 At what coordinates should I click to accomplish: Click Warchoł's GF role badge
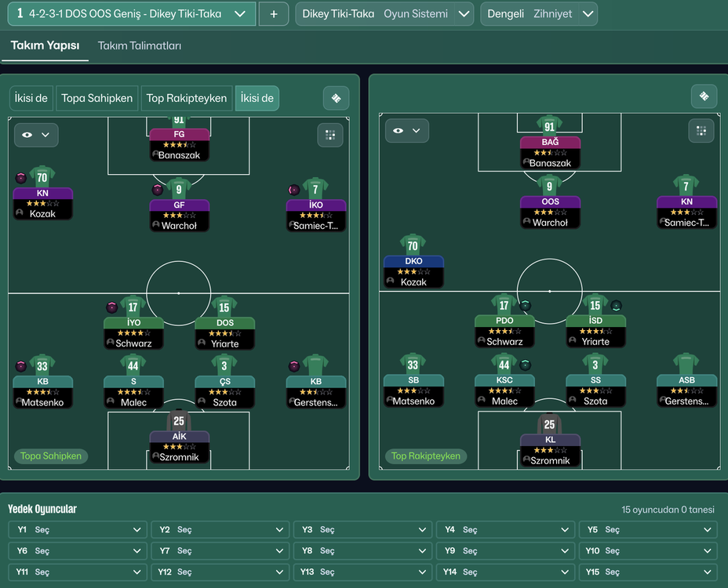click(179, 205)
